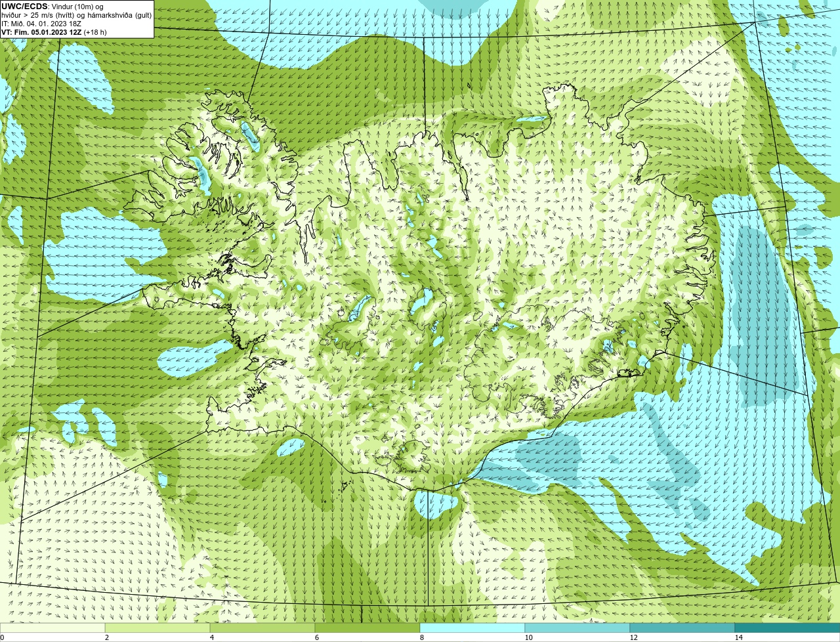This screenshot has height=642, width=840.
Task: Click the legend tick label "0"
Action: [2, 637]
